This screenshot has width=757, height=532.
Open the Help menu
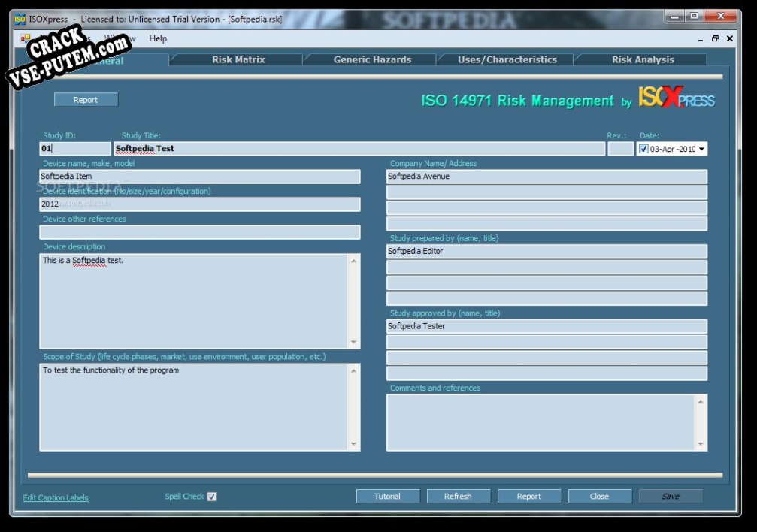[x=158, y=38]
